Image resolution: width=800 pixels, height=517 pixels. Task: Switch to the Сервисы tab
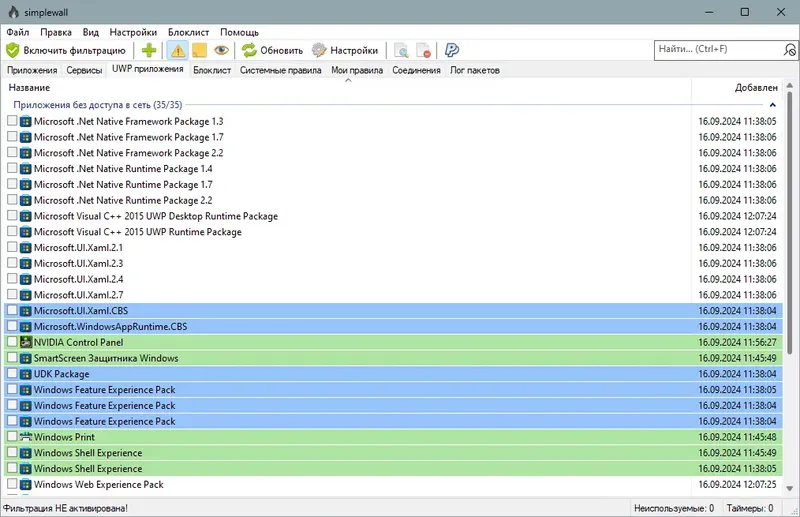[x=84, y=70]
